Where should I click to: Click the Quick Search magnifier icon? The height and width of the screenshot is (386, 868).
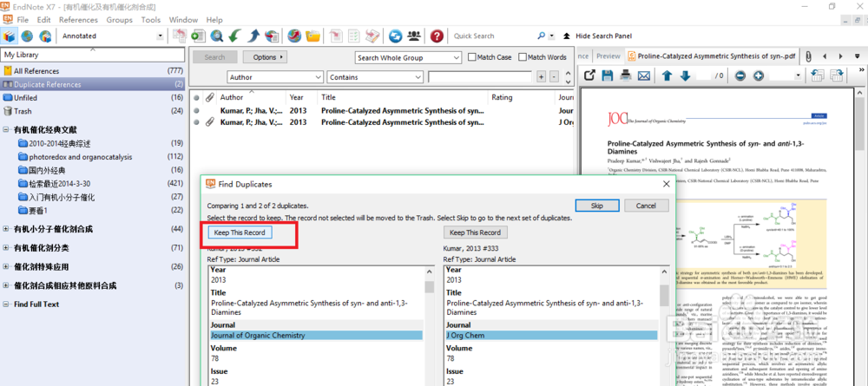pyautogui.click(x=542, y=36)
